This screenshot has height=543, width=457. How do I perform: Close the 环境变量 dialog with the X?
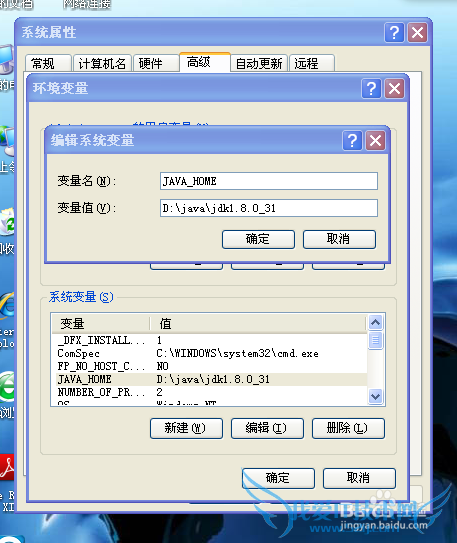[395, 89]
